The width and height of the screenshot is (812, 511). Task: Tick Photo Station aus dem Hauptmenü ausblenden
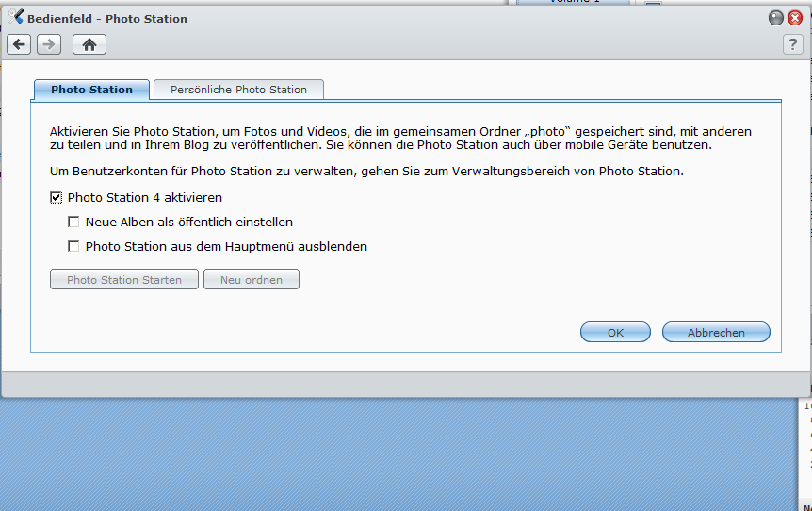[73, 246]
